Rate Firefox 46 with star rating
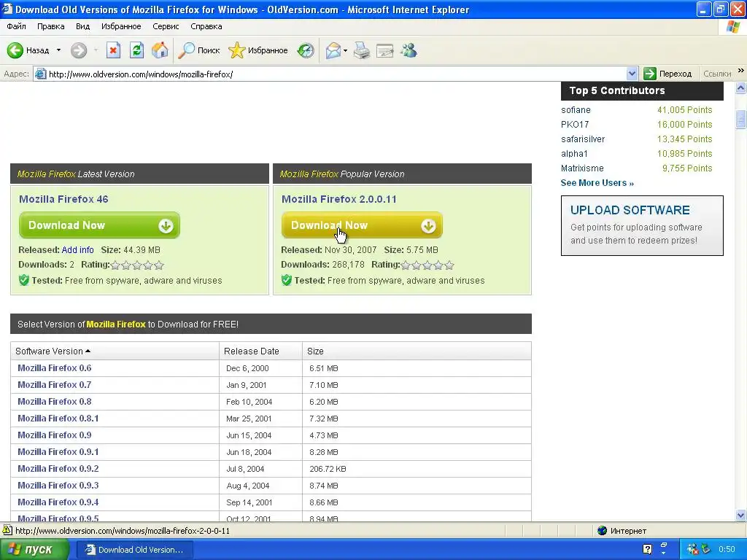Image resolution: width=747 pixels, height=560 pixels. coord(137,265)
